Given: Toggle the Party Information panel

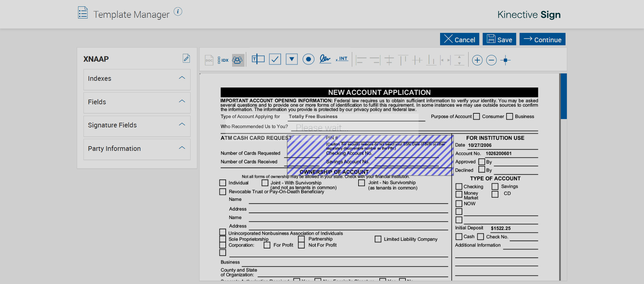Looking at the screenshot, I should [182, 148].
